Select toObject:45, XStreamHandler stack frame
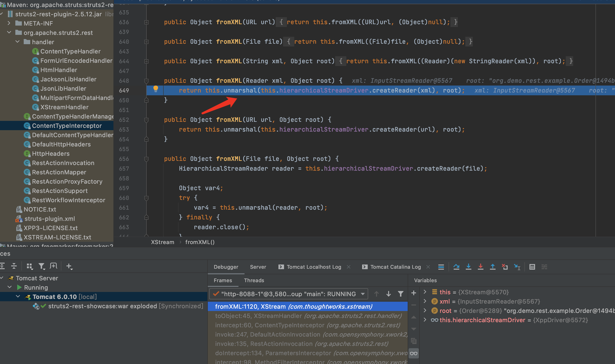This screenshot has width=615, height=364. pyautogui.click(x=308, y=316)
